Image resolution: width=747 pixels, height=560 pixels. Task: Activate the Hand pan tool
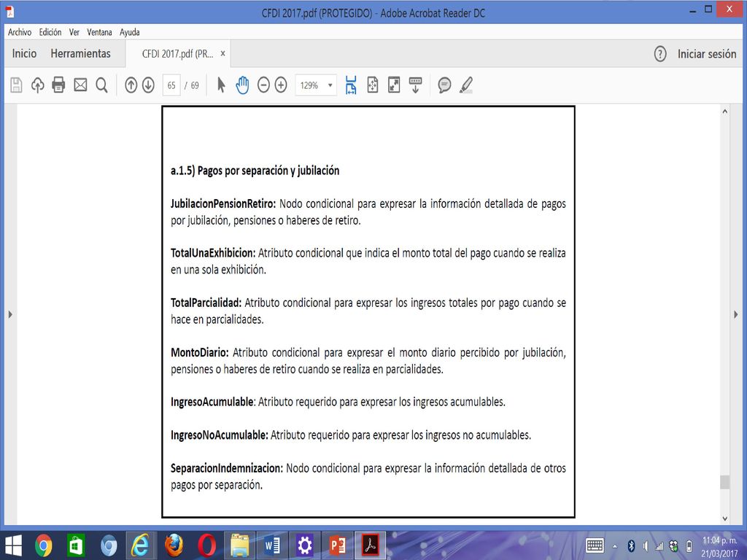tap(242, 85)
